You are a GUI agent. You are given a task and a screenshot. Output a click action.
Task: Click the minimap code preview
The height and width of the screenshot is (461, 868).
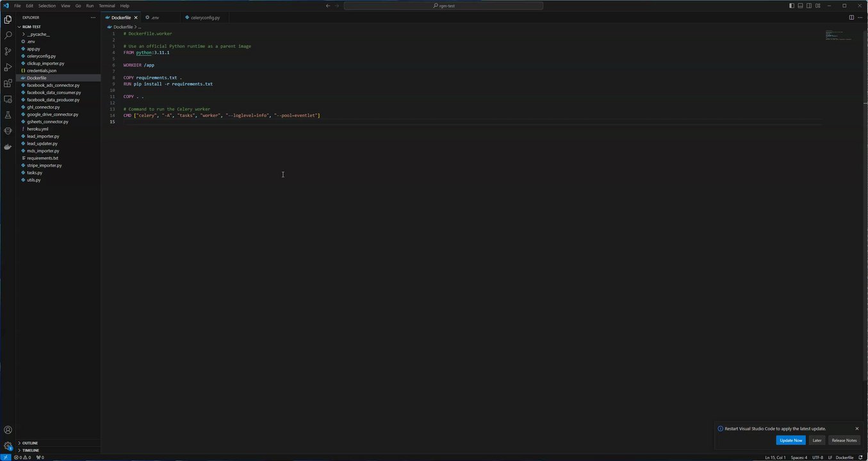click(839, 35)
